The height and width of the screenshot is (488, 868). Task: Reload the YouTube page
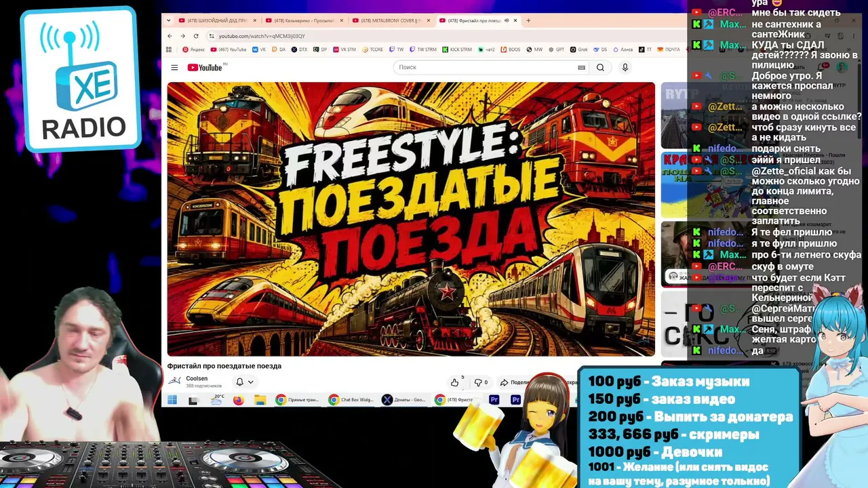[x=196, y=36]
